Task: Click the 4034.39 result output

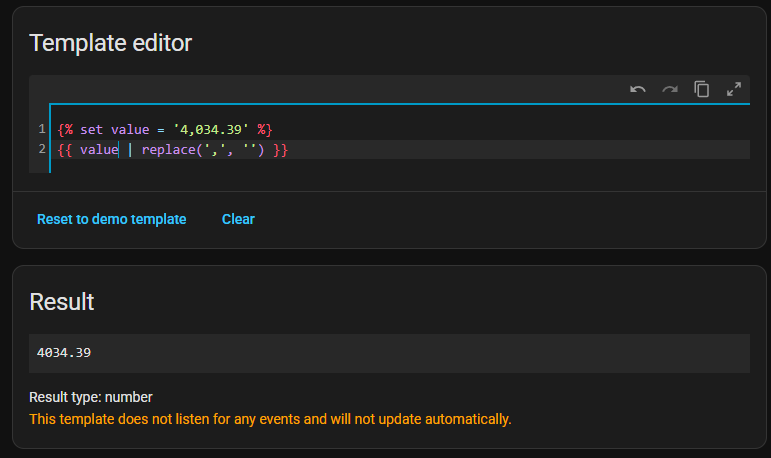Action: pos(64,353)
